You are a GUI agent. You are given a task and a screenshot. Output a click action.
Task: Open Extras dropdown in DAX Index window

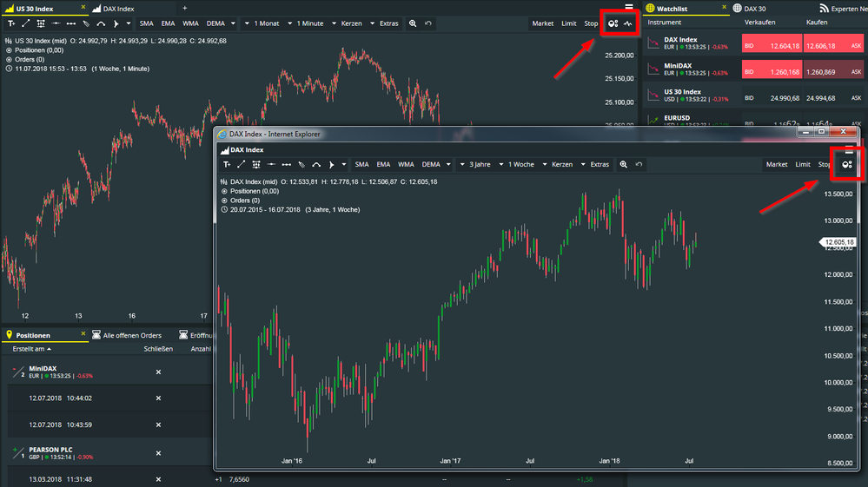[596, 165]
